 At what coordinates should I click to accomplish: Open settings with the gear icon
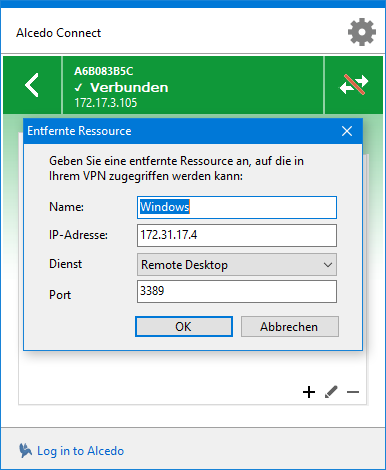[362, 32]
